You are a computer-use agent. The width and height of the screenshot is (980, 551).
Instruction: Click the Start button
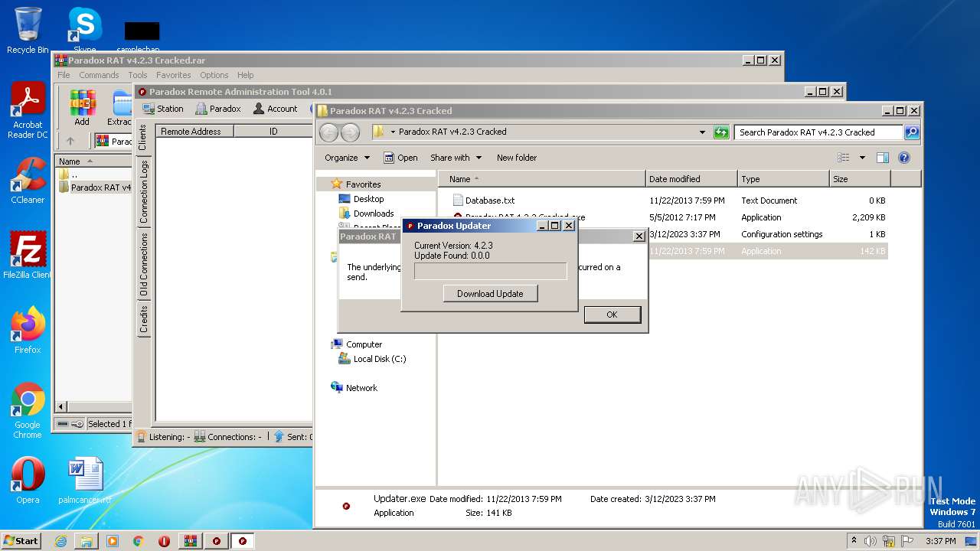coord(21,540)
